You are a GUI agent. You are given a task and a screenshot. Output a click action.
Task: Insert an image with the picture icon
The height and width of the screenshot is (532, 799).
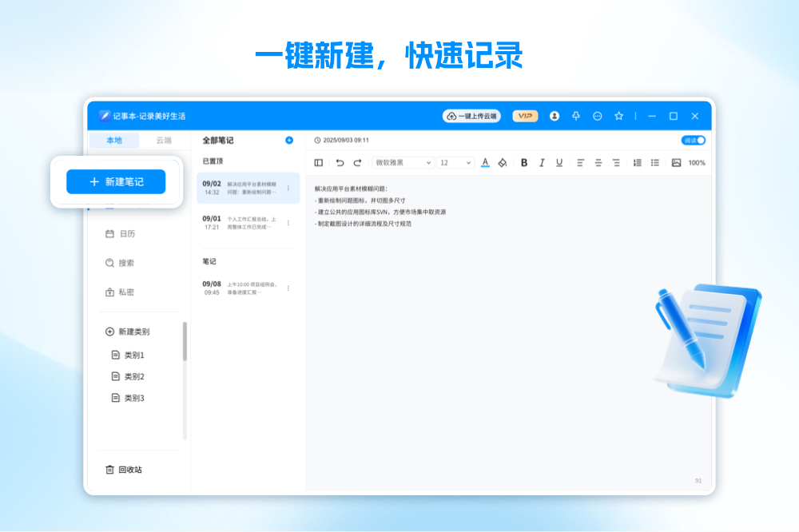[676, 163]
